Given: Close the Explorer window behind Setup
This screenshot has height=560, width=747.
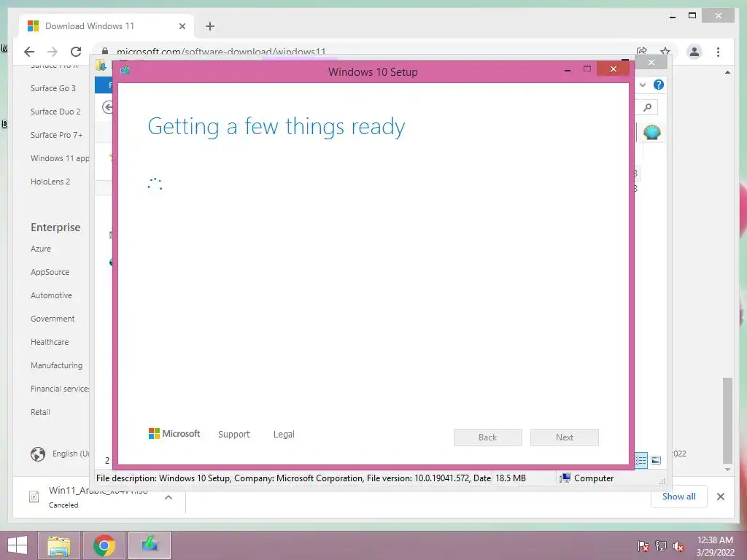Looking at the screenshot, I should [x=651, y=62].
